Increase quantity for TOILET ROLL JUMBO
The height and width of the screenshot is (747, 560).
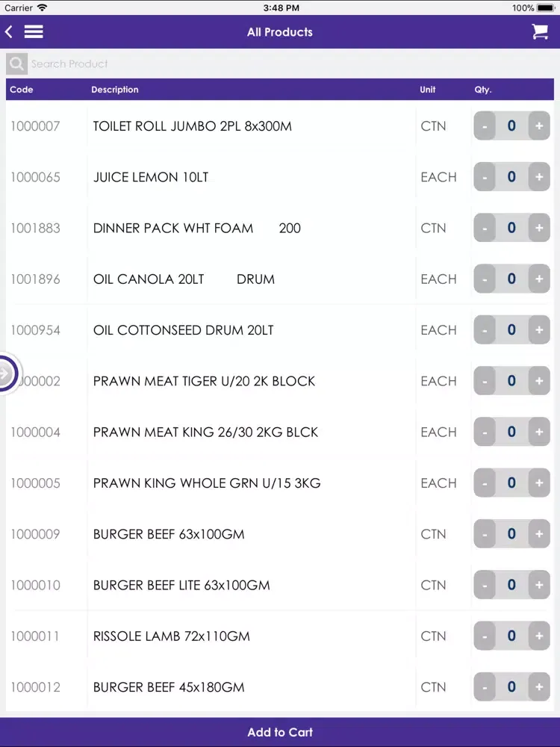539,125
